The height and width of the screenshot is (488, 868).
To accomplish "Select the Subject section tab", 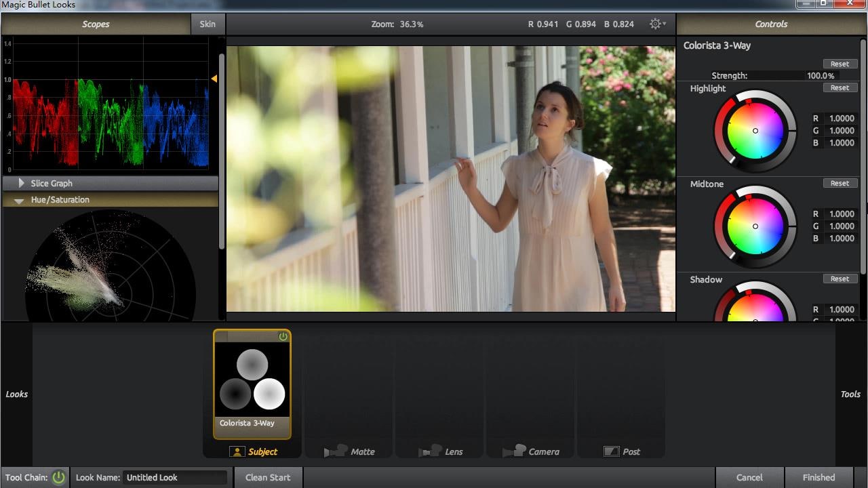I will 254,451.
